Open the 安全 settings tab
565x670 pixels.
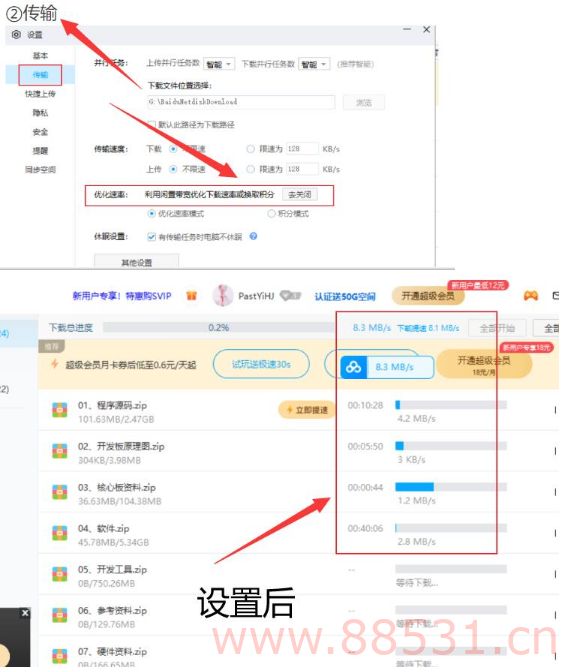point(40,132)
